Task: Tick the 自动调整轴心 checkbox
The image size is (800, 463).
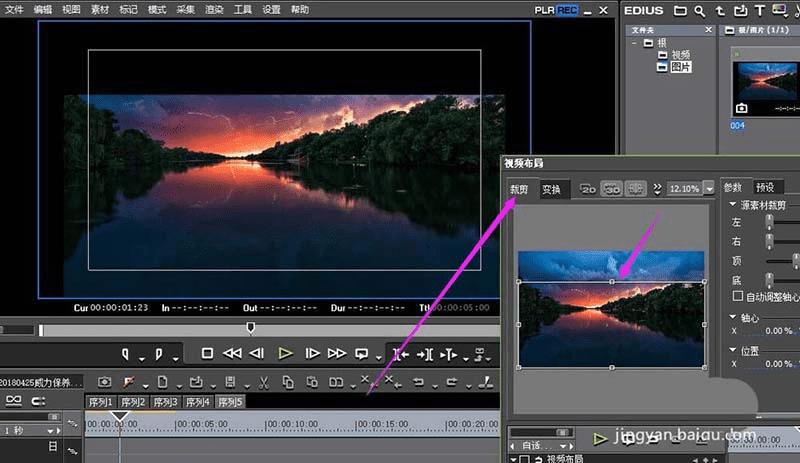Action: 738,296
